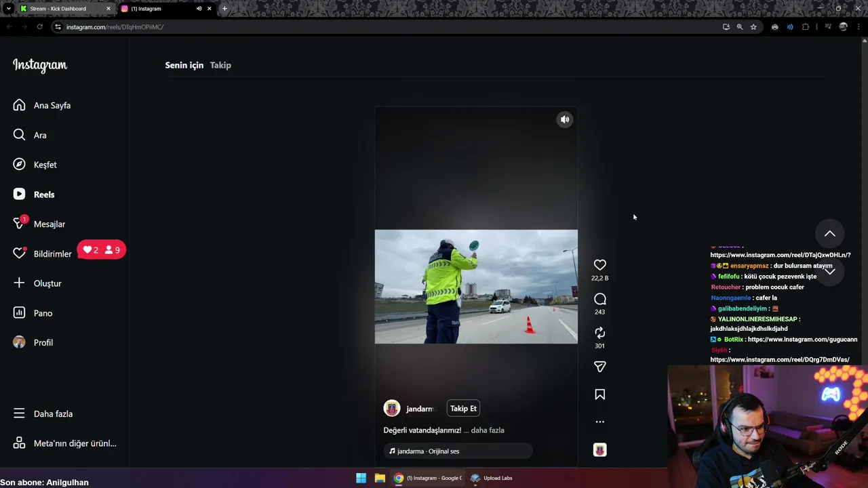Open Ara search in the sidebar
The width and height of the screenshot is (868, 488).
coord(31,135)
